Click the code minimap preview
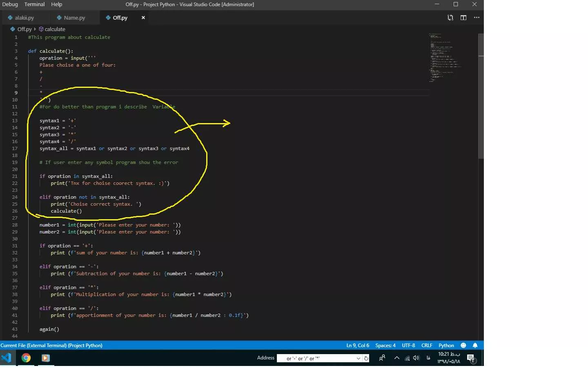Screen dimensions: 588x368 (445, 57)
